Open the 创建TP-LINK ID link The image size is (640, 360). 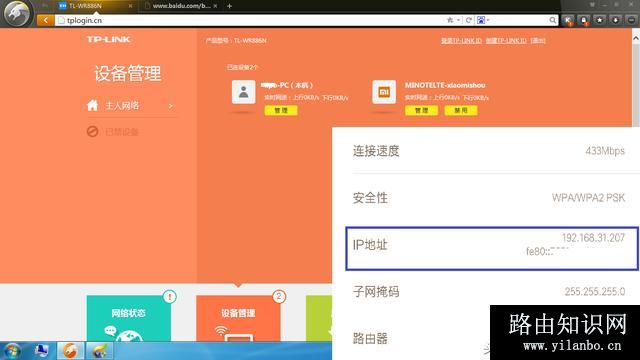(506, 40)
